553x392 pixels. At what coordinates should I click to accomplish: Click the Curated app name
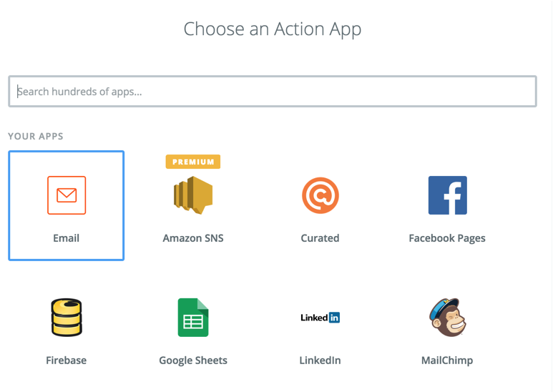point(320,238)
